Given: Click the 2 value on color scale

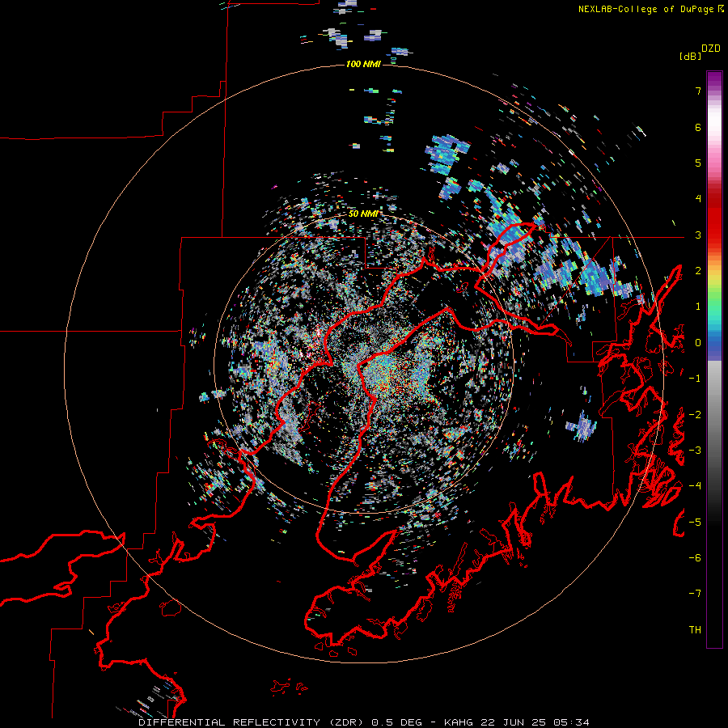Looking at the screenshot, I should pyautogui.click(x=698, y=271).
